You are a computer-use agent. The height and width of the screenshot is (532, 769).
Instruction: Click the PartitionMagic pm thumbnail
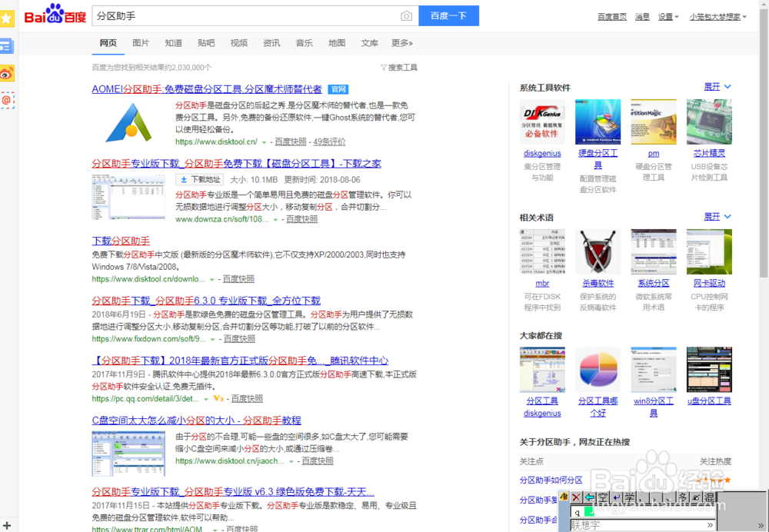click(653, 121)
